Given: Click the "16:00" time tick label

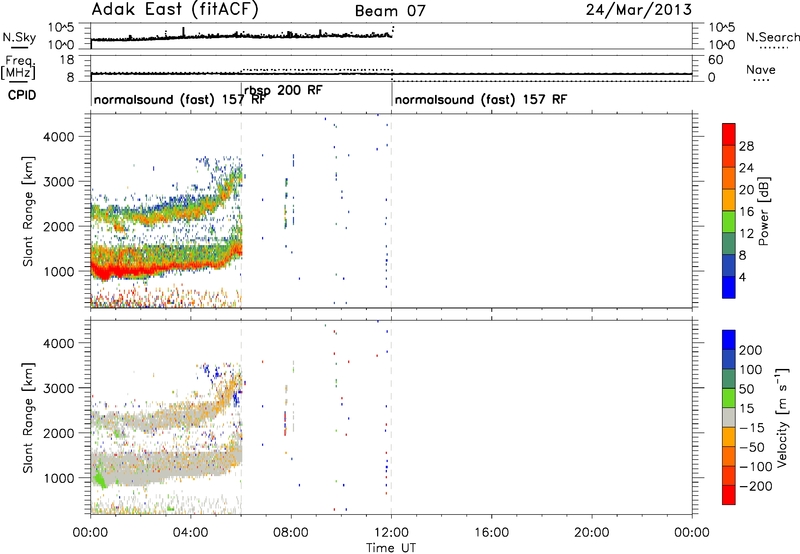Looking at the screenshot, I should [491, 533].
